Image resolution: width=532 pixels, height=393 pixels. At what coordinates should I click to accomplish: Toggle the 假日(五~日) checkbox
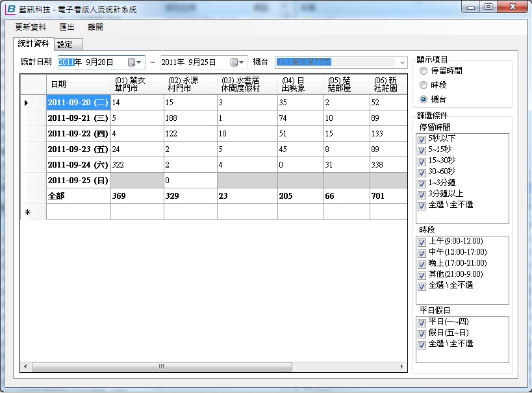tap(422, 334)
